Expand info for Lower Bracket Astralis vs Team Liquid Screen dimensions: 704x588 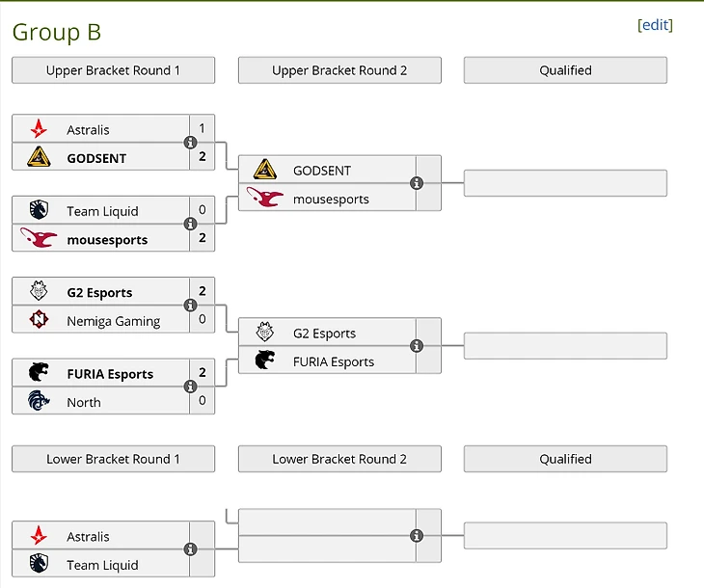pyautogui.click(x=191, y=549)
